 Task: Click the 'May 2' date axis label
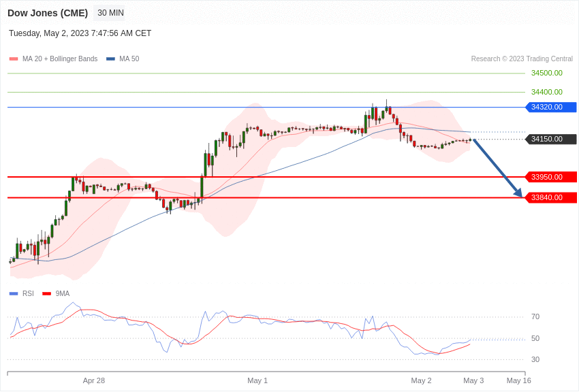(422, 380)
